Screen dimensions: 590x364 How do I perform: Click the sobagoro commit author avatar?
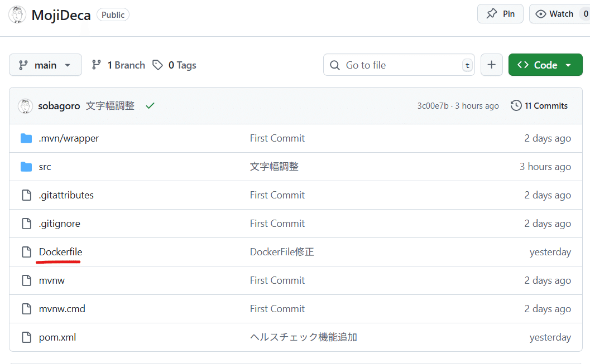[x=26, y=106]
